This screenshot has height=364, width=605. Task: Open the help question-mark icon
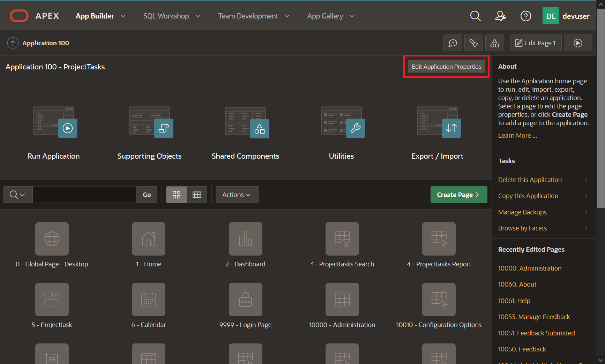click(x=525, y=16)
